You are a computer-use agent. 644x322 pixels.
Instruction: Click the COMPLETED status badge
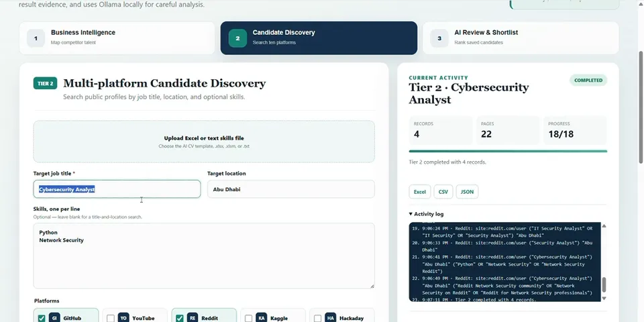588,80
